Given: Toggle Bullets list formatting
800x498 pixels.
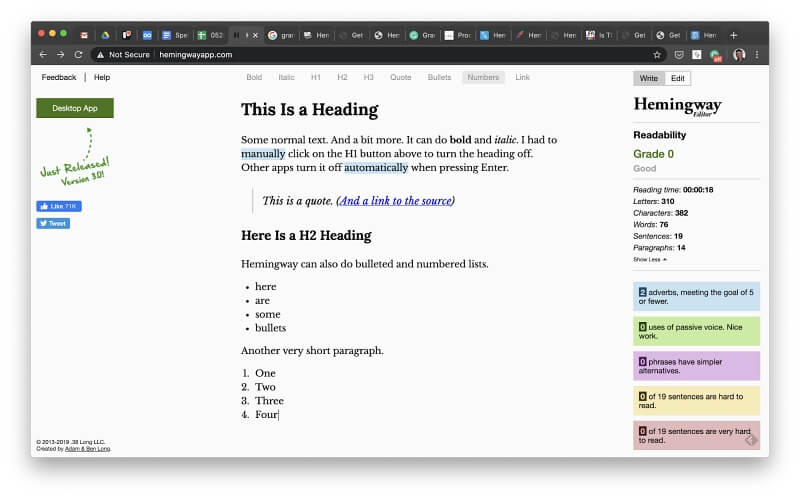Looking at the screenshot, I should pyautogui.click(x=439, y=77).
